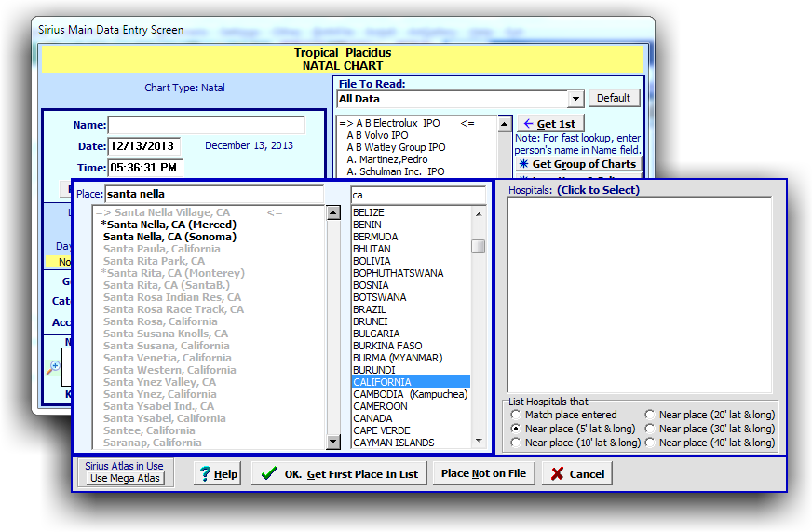The width and height of the screenshot is (812, 532).
Task: Click the empty Hospitals list box
Action: click(x=640, y=294)
